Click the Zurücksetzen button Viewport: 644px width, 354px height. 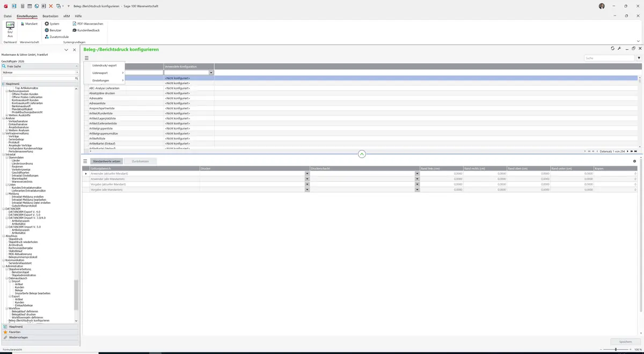tap(141, 161)
